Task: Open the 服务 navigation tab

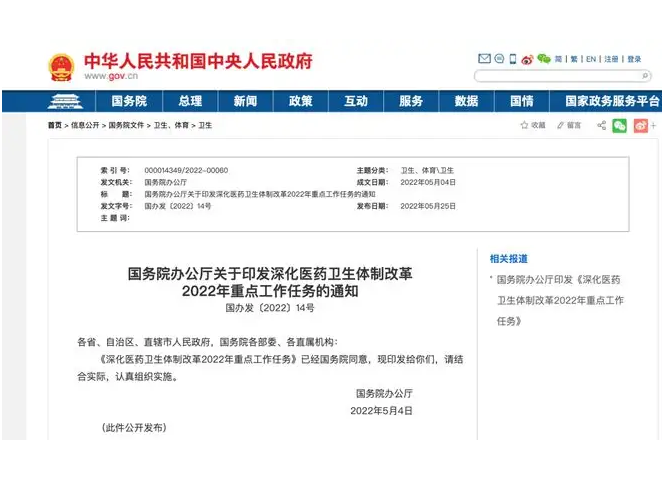Action: [x=411, y=101]
